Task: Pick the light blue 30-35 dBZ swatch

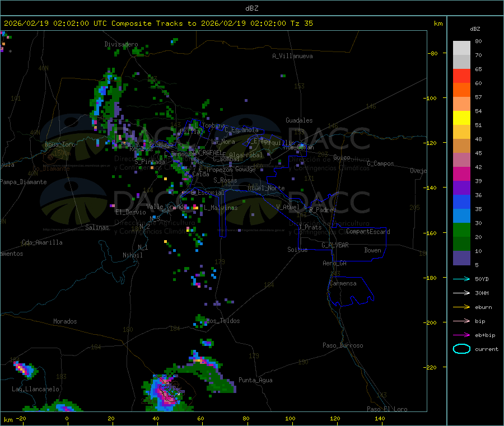Action: click(461, 216)
